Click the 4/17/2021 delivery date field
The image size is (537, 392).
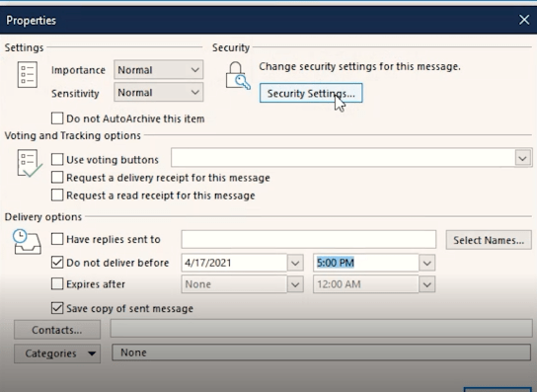pyautogui.click(x=234, y=263)
